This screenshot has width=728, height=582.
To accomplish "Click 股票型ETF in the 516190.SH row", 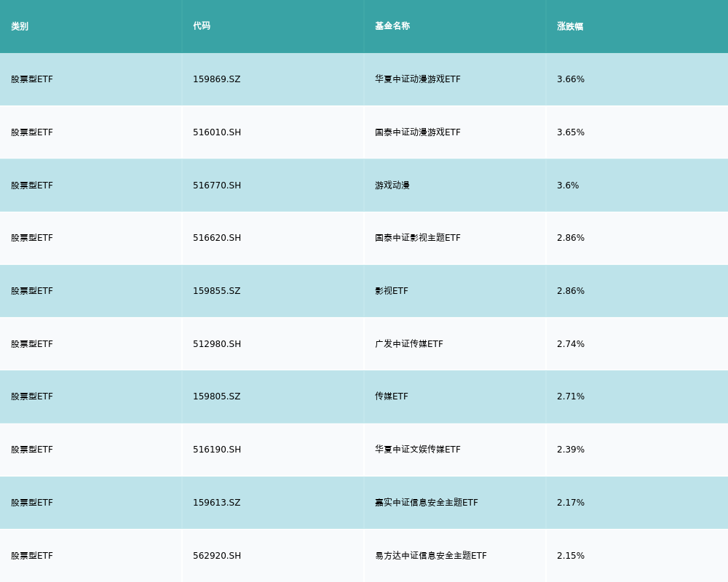I will (32, 450).
